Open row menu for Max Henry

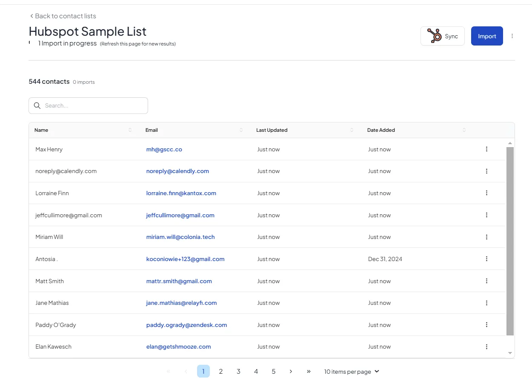(x=486, y=149)
